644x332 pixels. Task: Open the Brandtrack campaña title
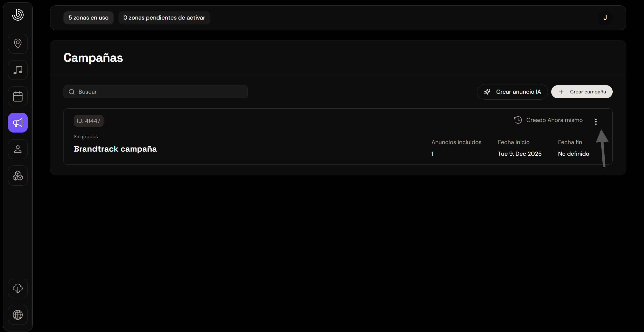(115, 149)
